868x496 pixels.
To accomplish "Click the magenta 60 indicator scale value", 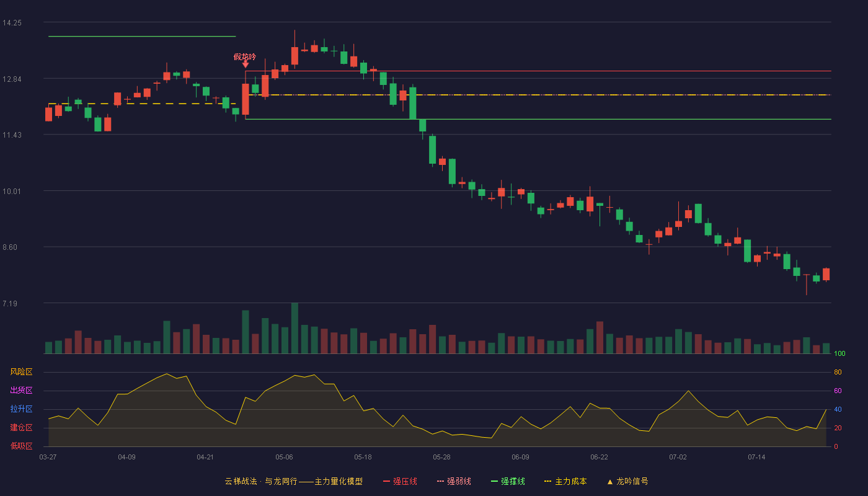I will point(838,391).
